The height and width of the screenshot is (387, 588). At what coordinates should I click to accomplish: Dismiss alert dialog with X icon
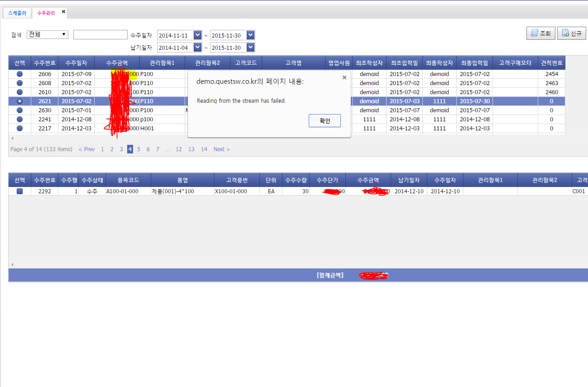click(x=344, y=77)
